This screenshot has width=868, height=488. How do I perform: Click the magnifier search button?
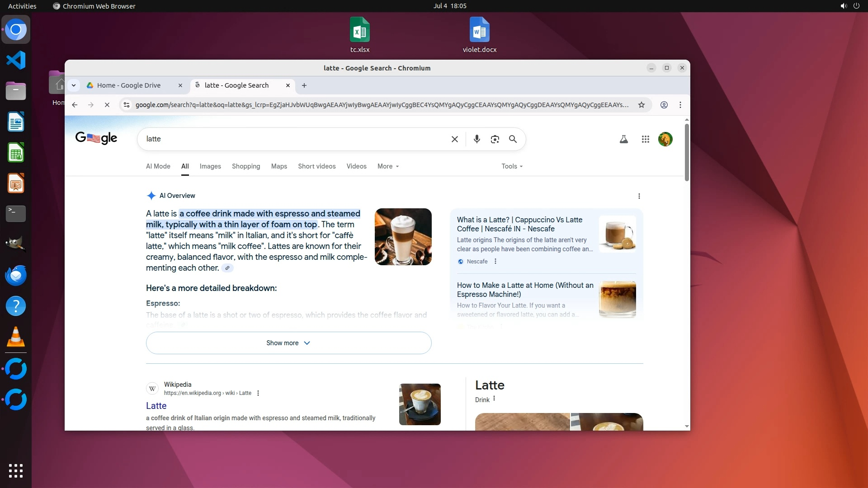(x=513, y=139)
